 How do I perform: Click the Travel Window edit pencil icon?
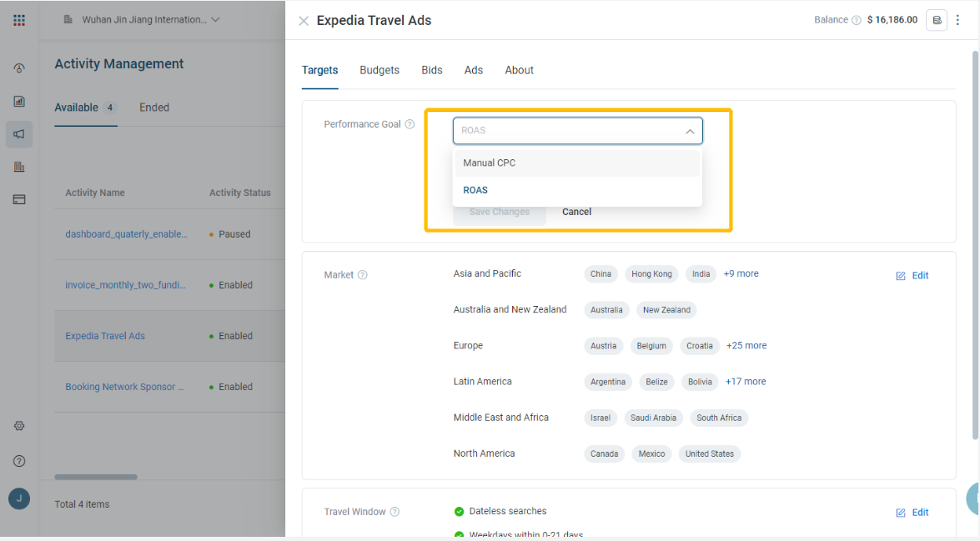point(901,513)
